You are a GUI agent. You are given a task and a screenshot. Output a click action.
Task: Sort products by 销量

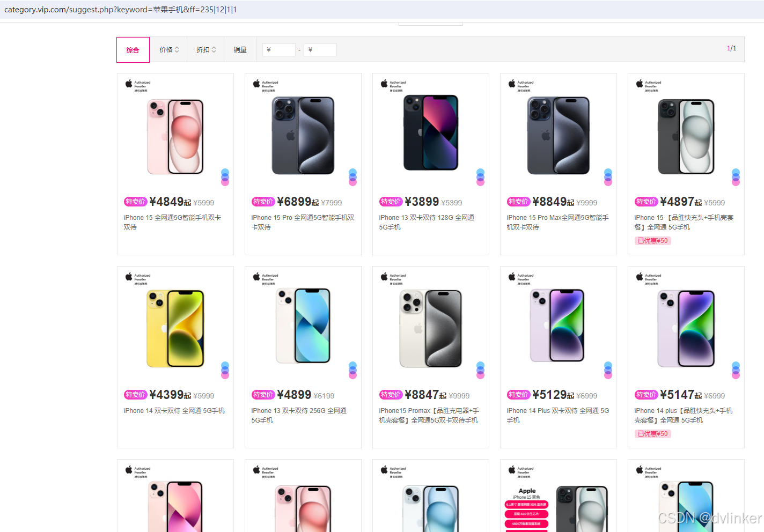[x=240, y=50]
